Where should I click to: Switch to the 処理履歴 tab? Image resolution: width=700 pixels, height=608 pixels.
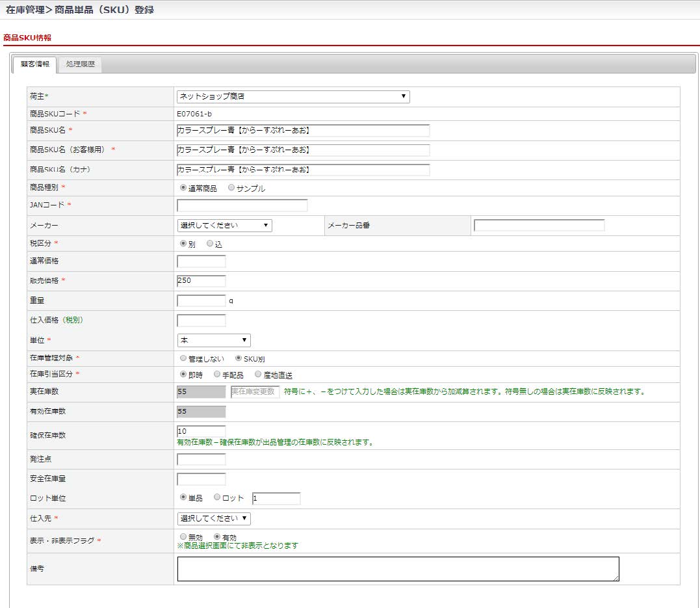click(x=80, y=64)
